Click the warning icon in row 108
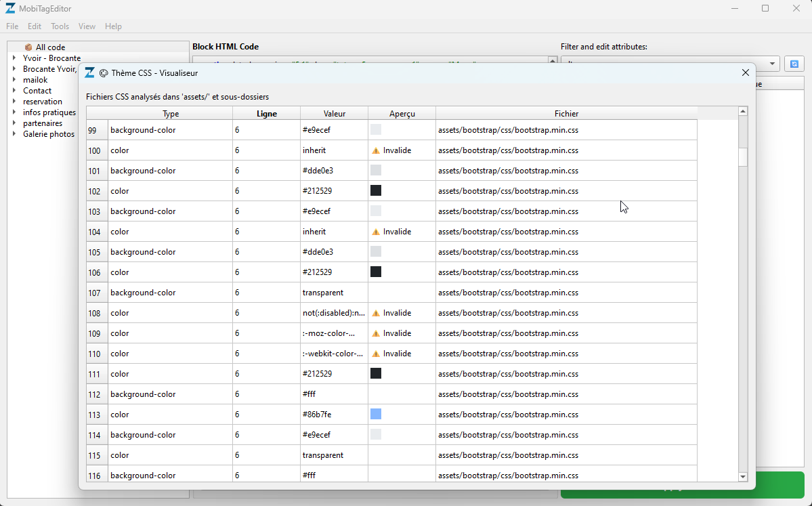Screen dimensions: 812x506 click(x=376, y=314)
